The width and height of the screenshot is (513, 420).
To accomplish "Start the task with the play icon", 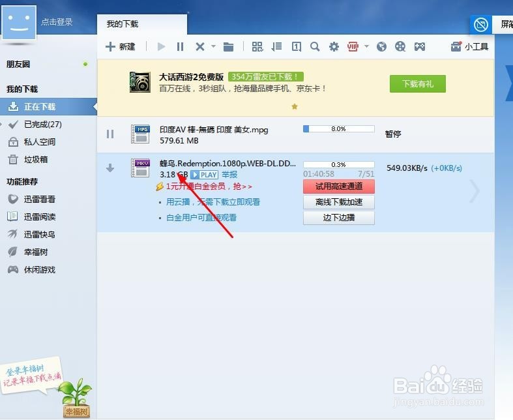I will coord(161,46).
